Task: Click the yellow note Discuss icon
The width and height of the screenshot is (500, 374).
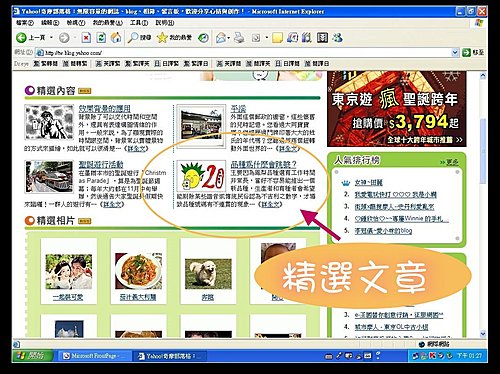Action: pyautogui.click(x=277, y=38)
